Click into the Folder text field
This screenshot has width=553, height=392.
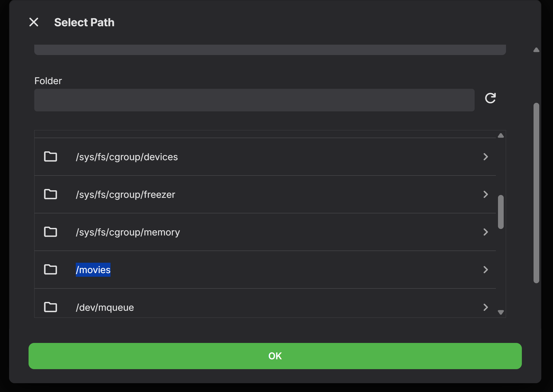(x=254, y=100)
